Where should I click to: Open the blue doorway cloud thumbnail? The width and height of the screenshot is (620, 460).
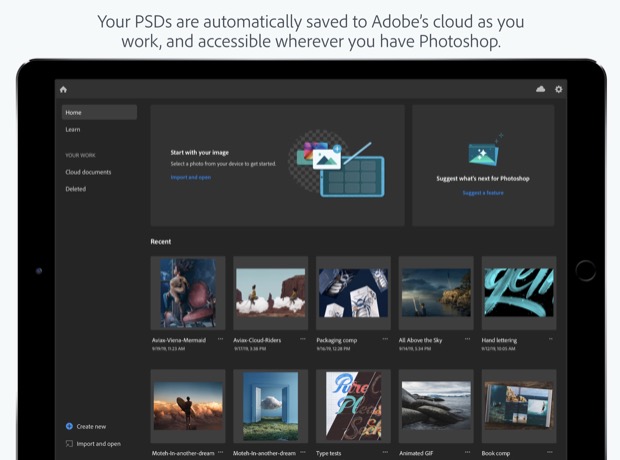coord(270,406)
